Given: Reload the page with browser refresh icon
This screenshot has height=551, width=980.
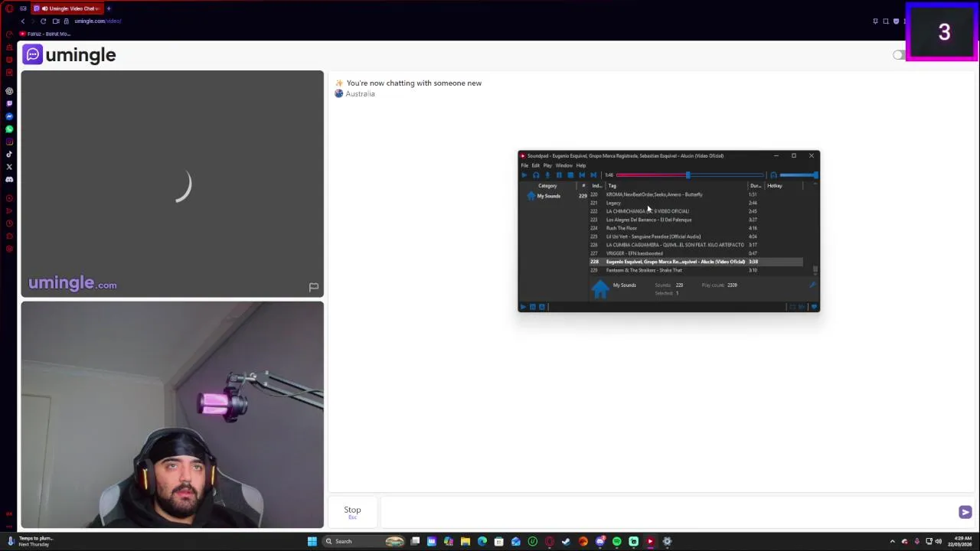Looking at the screenshot, I should [x=43, y=21].
